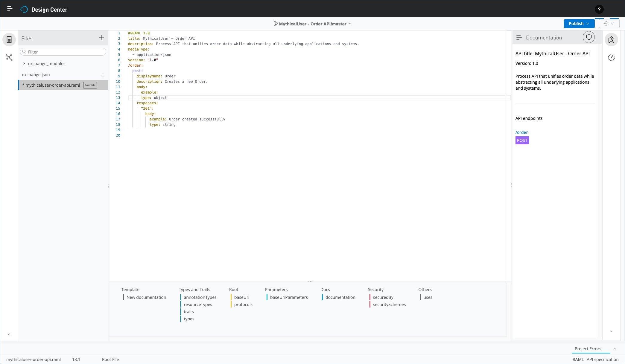
Task: Click the shield governance icon in Documentation
Action: point(589,37)
